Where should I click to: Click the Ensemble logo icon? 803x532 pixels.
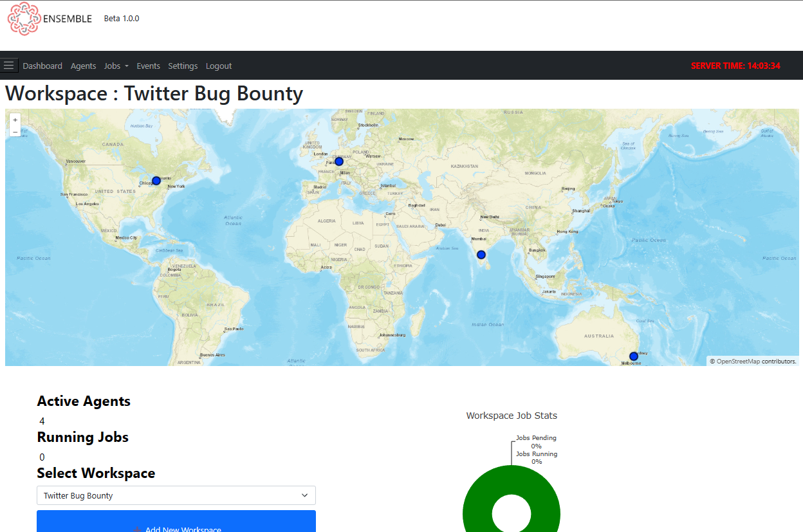pyautogui.click(x=24, y=18)
